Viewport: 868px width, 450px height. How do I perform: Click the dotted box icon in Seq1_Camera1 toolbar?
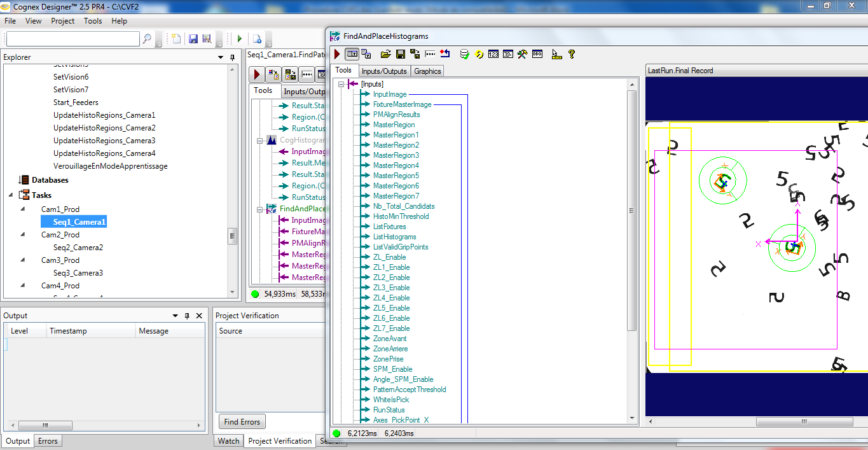[307, 74]
